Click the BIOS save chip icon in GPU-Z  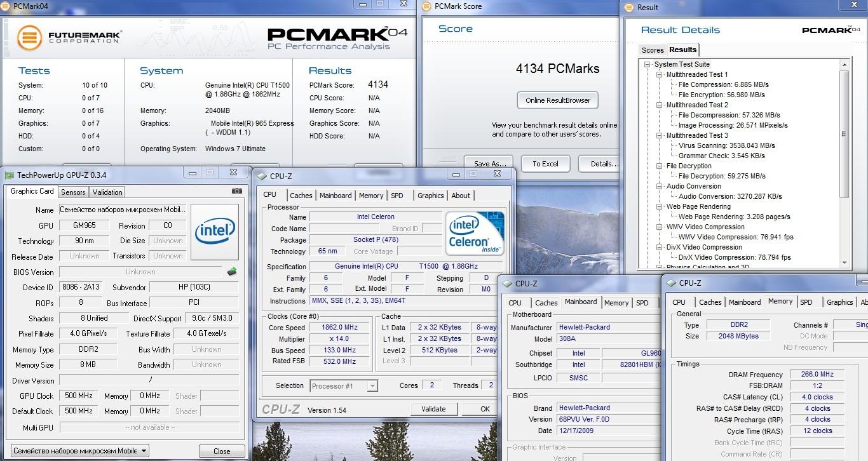pos(232,272)
